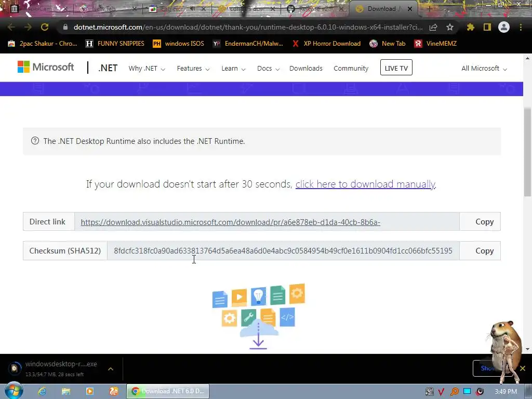Open the Downloads nav item
532x399 pixels.
305,69
